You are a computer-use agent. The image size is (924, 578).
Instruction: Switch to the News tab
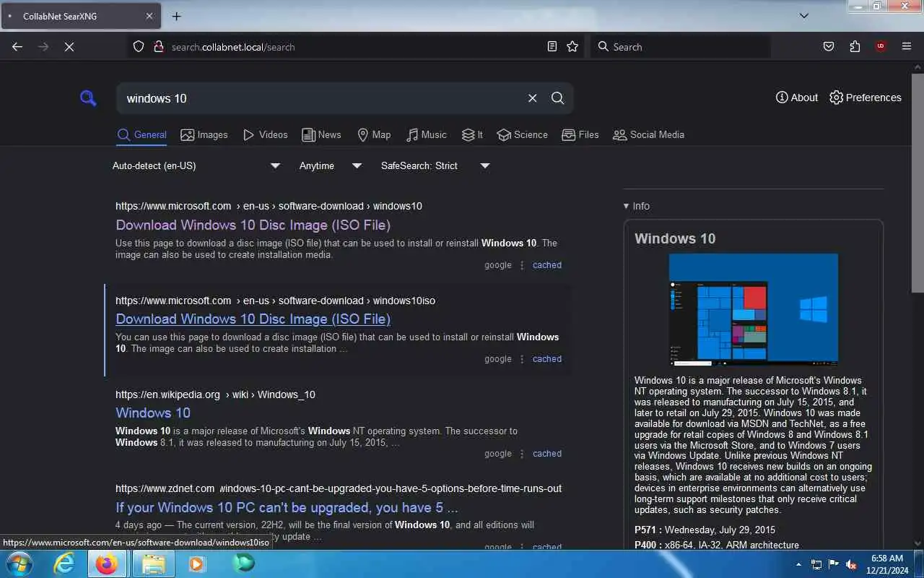pyautogui.click(x=321, y=134)
